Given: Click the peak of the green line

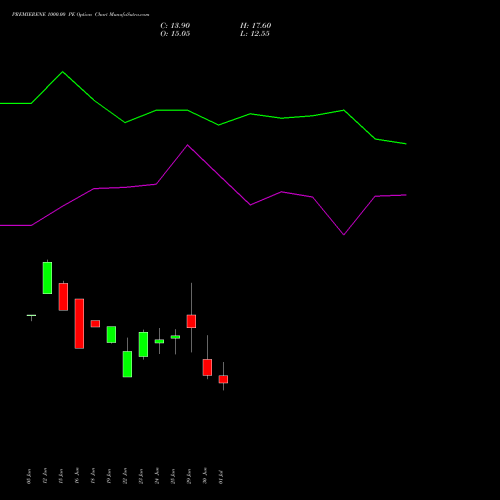Looking at the screenshot, I should tap(63, 72).
